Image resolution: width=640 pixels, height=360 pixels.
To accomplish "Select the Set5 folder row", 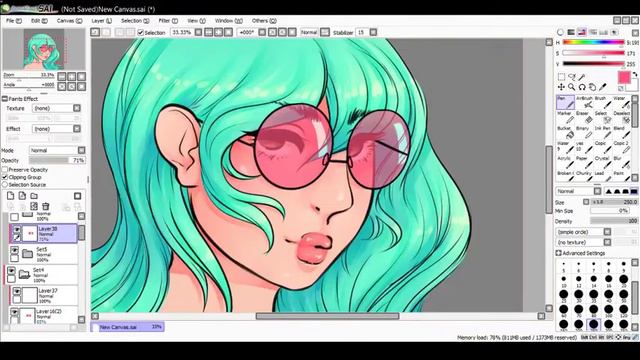I will tap(44, 254).
